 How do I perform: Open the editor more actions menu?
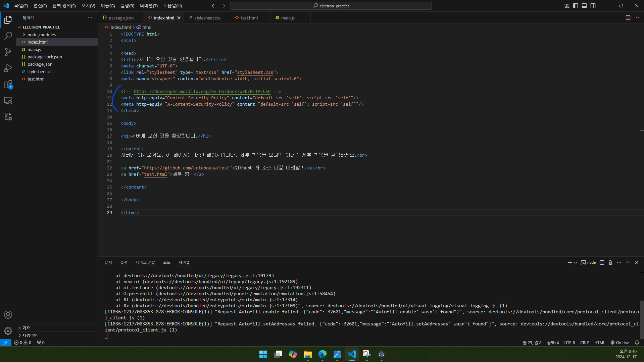[x=637, y=18]
